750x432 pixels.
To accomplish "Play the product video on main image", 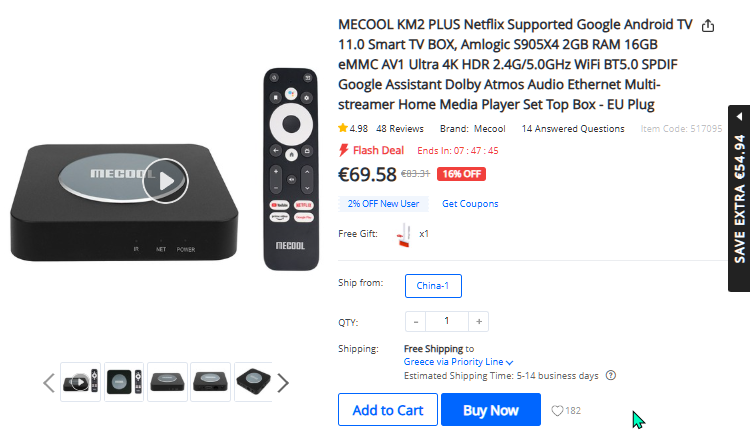I will point(165,181).
